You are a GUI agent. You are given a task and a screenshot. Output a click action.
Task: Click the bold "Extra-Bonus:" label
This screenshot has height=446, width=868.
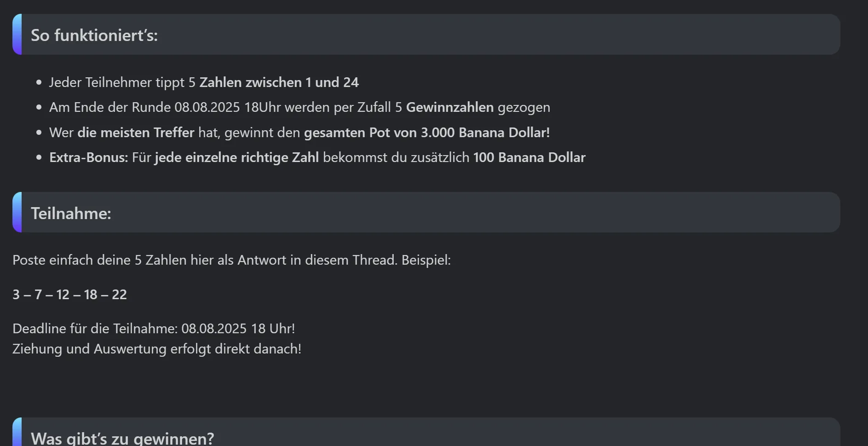(x=89, y=157)
